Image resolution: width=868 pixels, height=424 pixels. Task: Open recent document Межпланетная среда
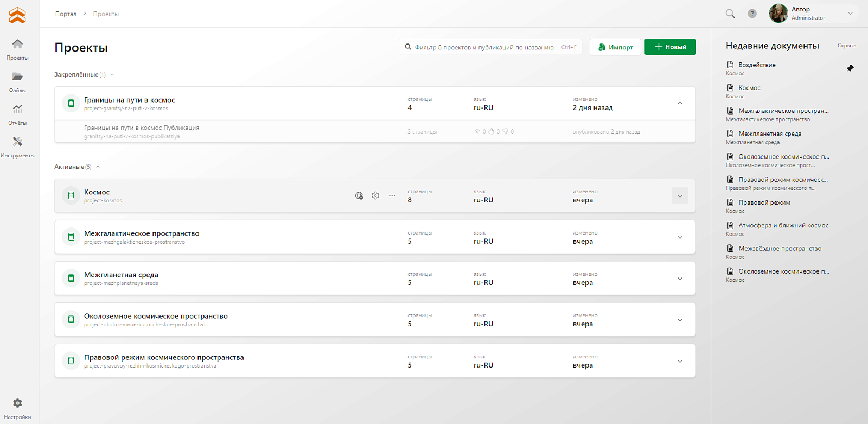770,133
